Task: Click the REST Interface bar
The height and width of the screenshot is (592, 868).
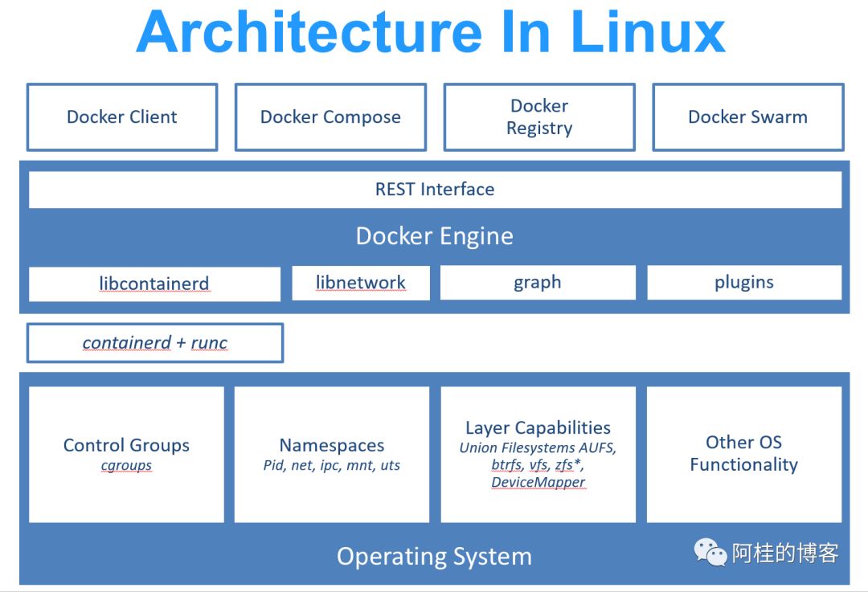Action: 435,190
